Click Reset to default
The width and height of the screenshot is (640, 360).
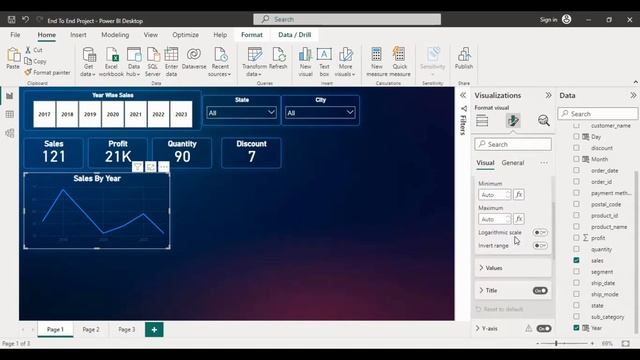tap(499, 309)
